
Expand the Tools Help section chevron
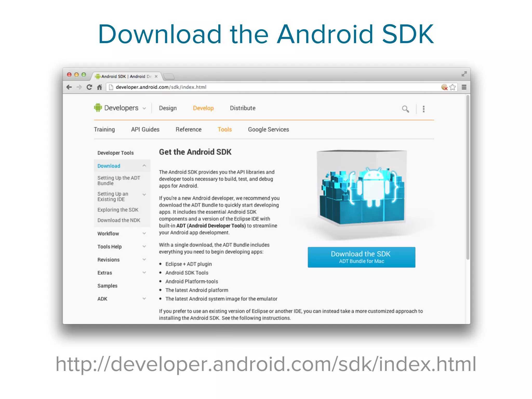[144, 246]
